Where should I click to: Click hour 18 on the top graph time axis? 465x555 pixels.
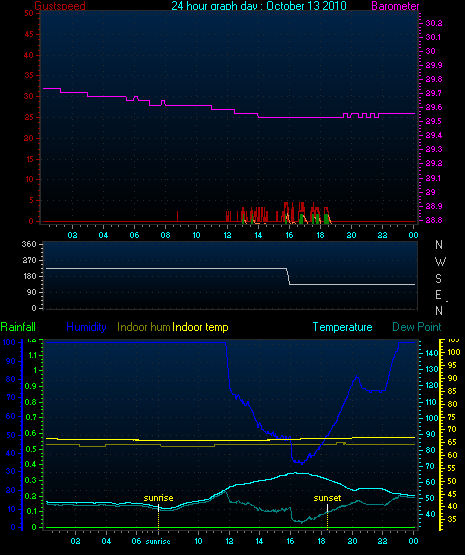tap(320, 235)
